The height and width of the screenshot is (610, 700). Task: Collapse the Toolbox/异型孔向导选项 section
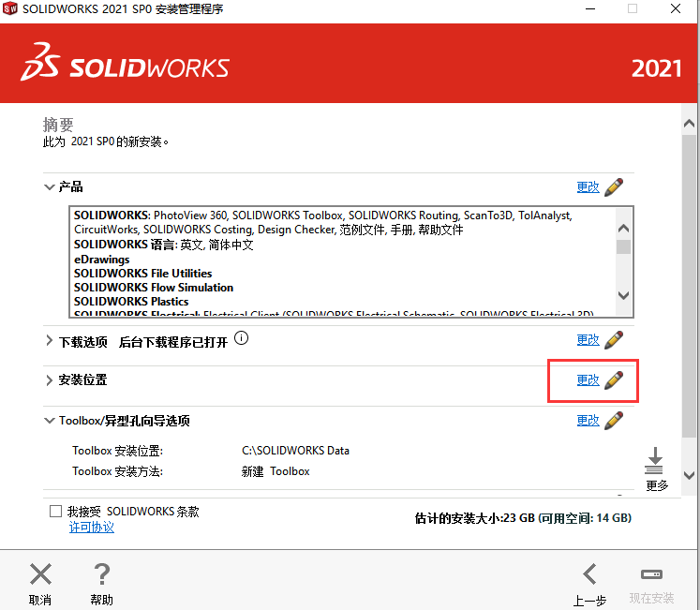tap(49, 421)
